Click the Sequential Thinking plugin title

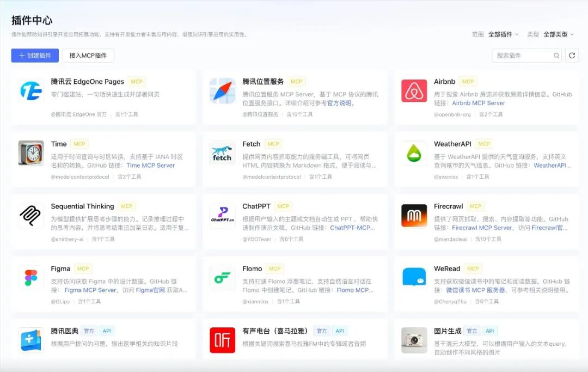click(83, 206)
